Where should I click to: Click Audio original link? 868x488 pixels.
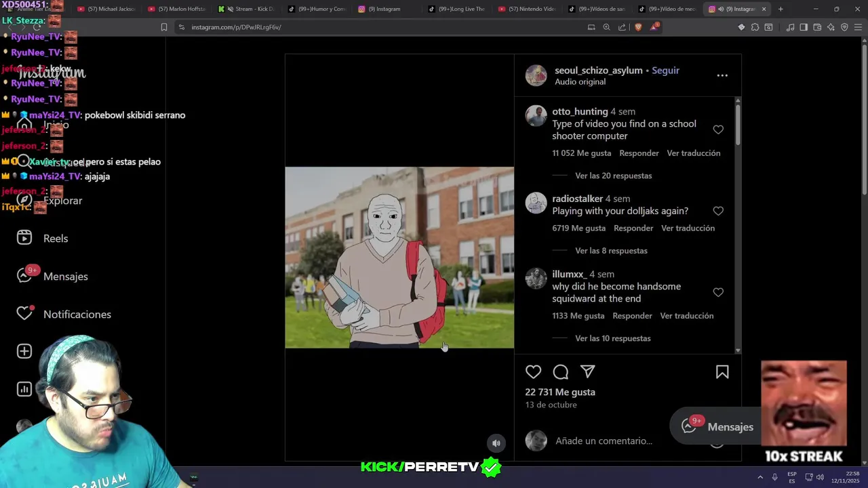pos(580,82)
